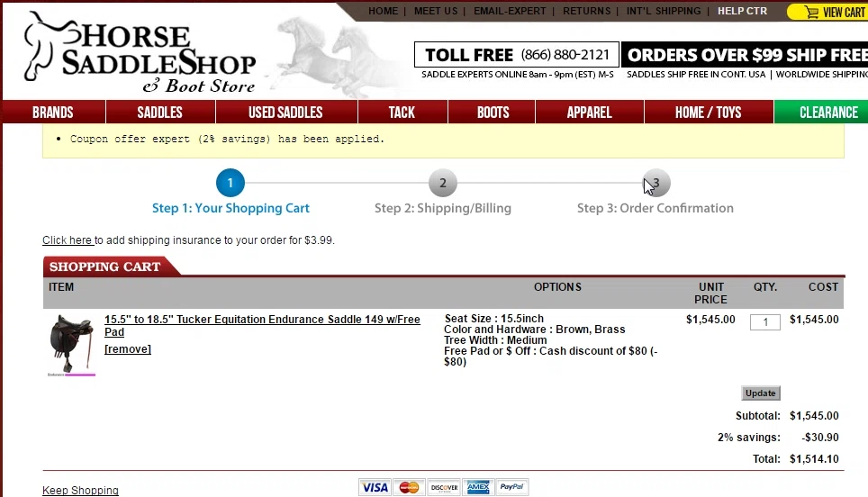
Task: Click here to add shipping insurance
Action: pos(68,240)
